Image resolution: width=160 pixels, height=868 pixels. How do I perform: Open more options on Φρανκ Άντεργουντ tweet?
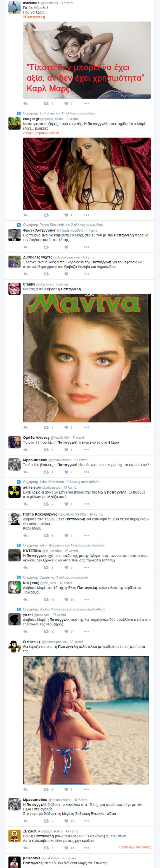pos(86,247)
